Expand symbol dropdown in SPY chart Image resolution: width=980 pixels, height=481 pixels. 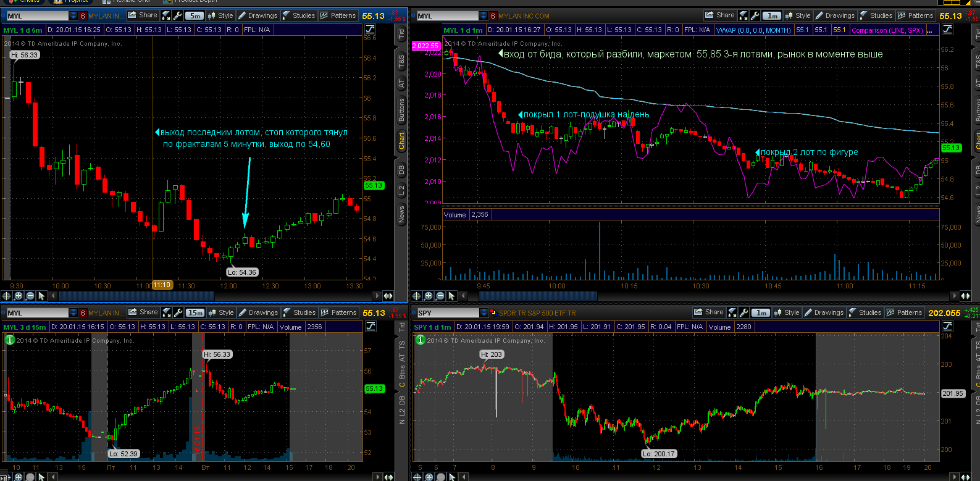tap(484, 313)
